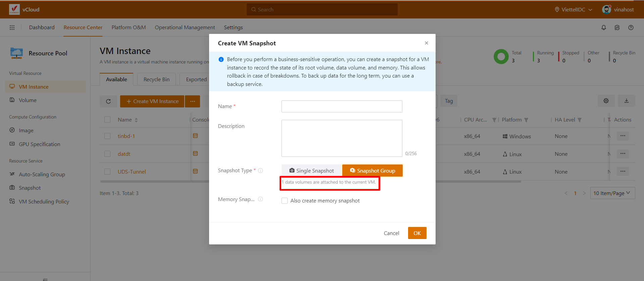The width and height of the screenshot is (644, 281).
Task: Check the select-all header checkbox
Action: coord(107,120)
